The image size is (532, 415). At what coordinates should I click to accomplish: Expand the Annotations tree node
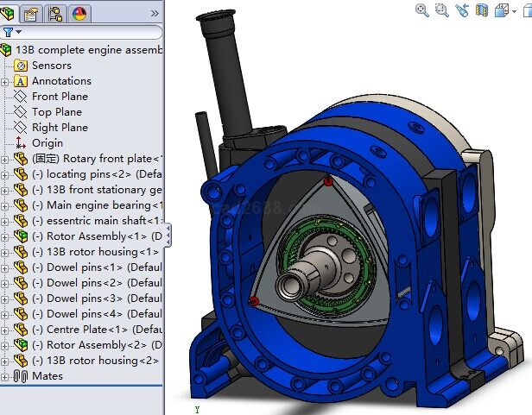pos(5,81)
